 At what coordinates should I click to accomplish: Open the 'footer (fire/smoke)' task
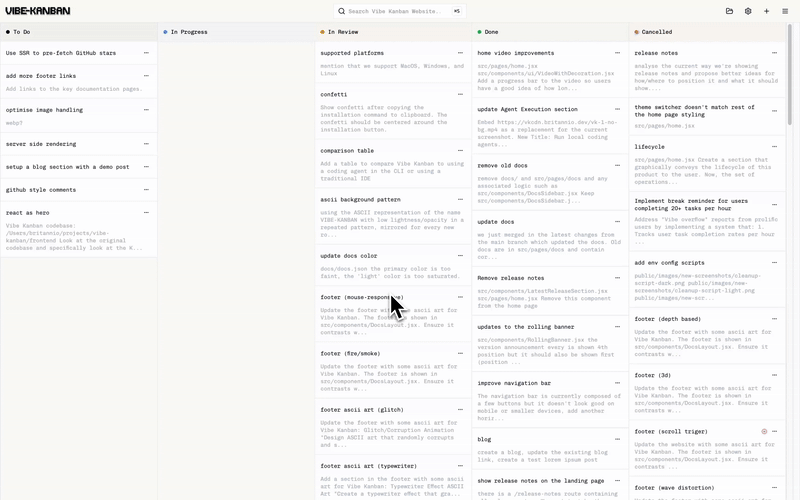click(393, 371)
